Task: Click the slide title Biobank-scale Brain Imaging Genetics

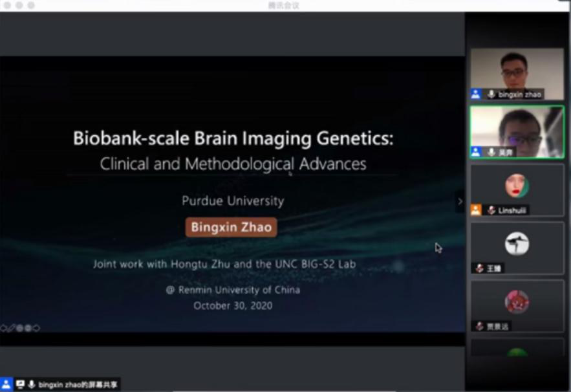Action: coord(233,138)
